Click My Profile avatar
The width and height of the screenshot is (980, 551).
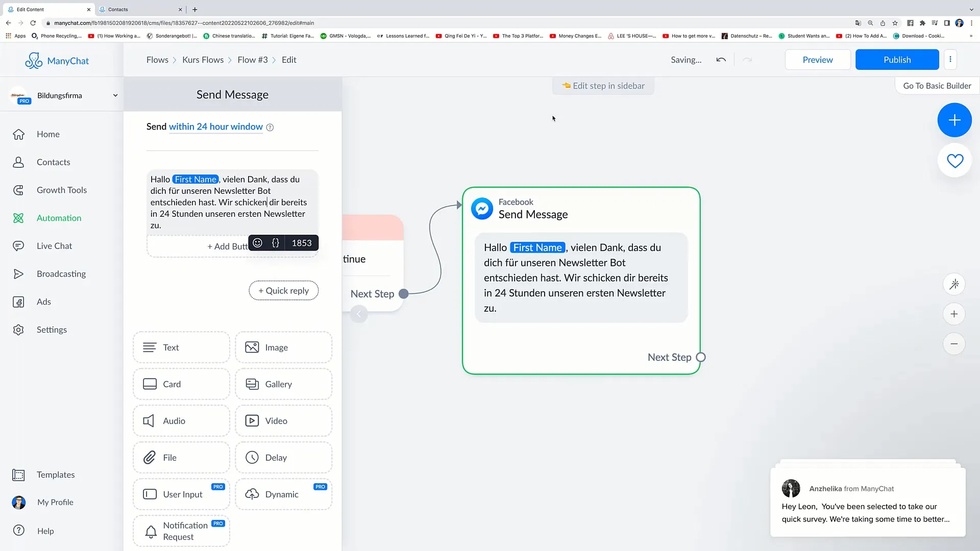point(18,503)
